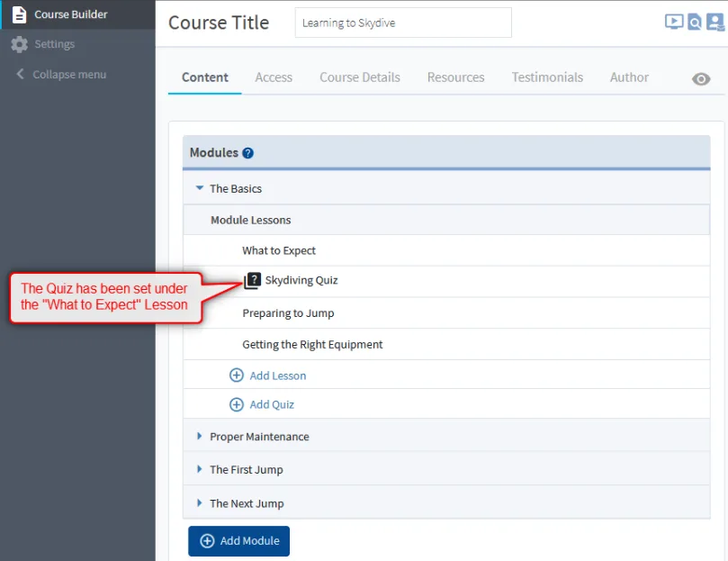The image size is (728, 561).
Task: Click the Skydiving Quiz icon
Action: pos(252,281)
